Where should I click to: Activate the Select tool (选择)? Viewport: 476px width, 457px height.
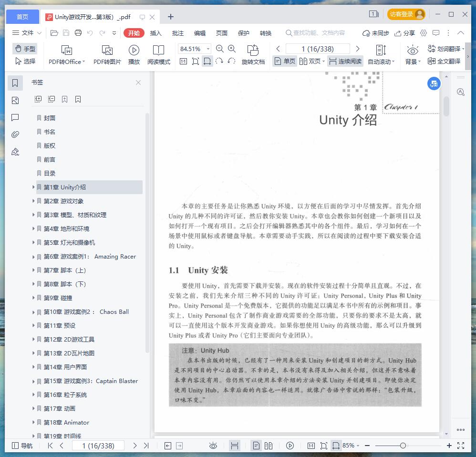click(x=25, y=62)
